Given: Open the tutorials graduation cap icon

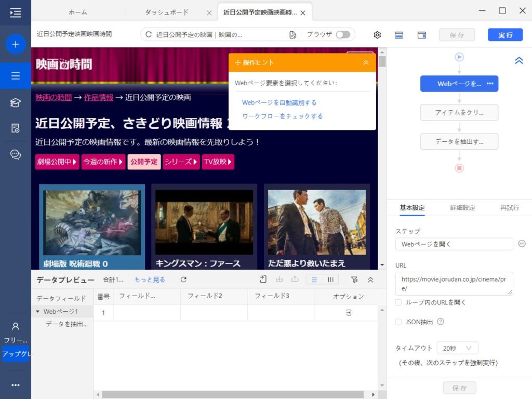Looking at the screenshot, I should [x=15, y=102].
